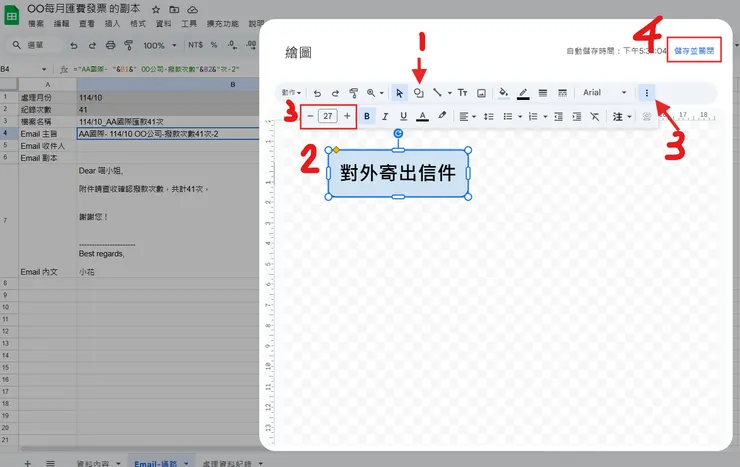
Task: Star the spreadsheet document
Action: (156, 9)
